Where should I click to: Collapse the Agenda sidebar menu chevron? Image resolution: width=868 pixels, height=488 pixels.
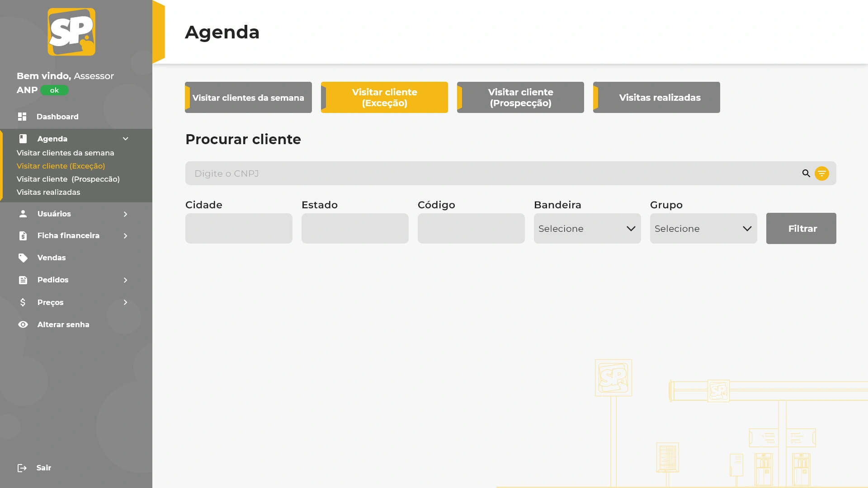coord(126,139)
